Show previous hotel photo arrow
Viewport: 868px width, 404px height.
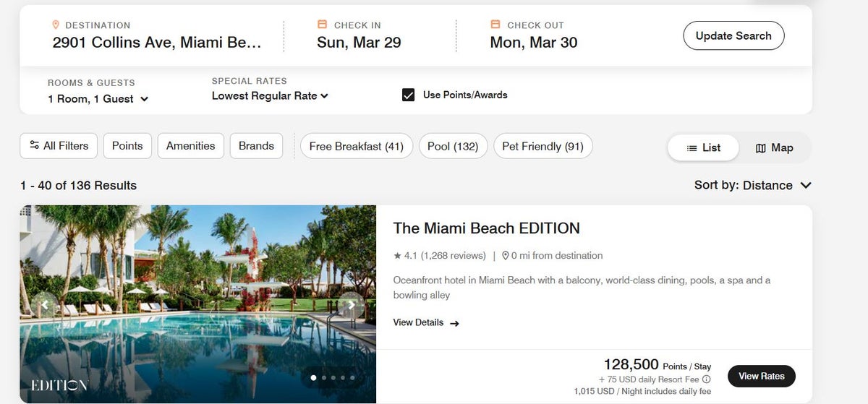[44, 304]
